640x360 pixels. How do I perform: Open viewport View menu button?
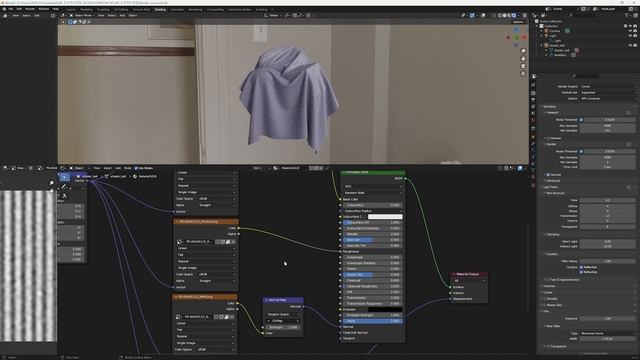point(101,16)
